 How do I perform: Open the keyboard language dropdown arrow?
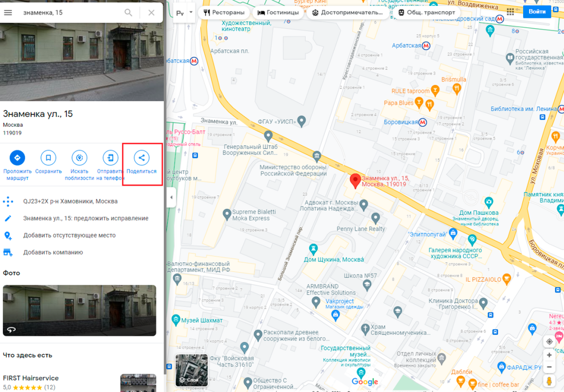[x=191, y=12]
